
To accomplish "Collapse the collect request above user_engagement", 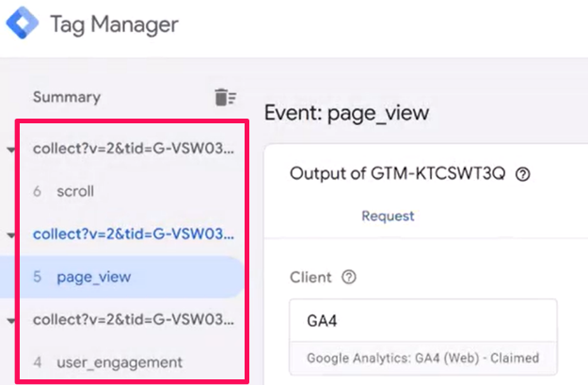I will click(x=11, y=321).
